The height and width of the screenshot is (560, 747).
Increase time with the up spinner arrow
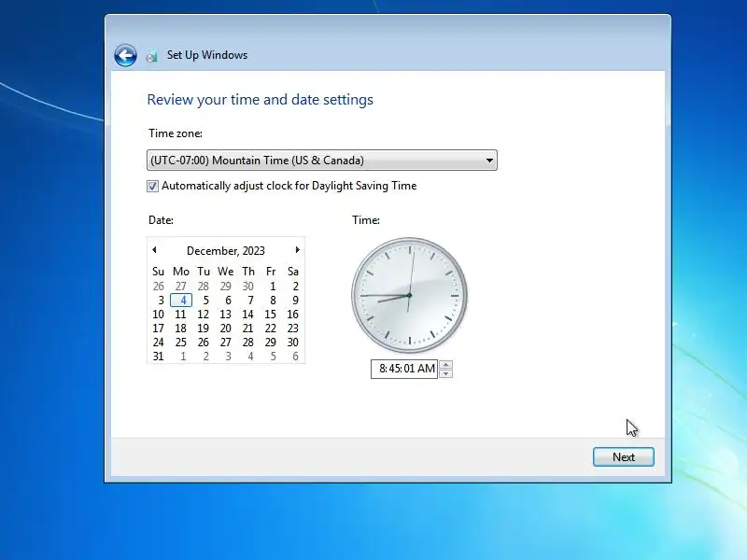pyautogui.click(x=446, y=365)
